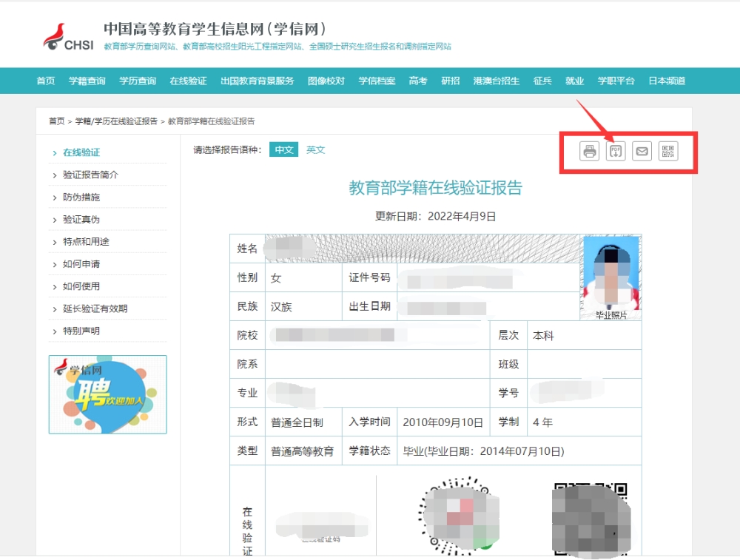
Task: Click the 毕业照片 graduation photo
Action: click(611, 278)
